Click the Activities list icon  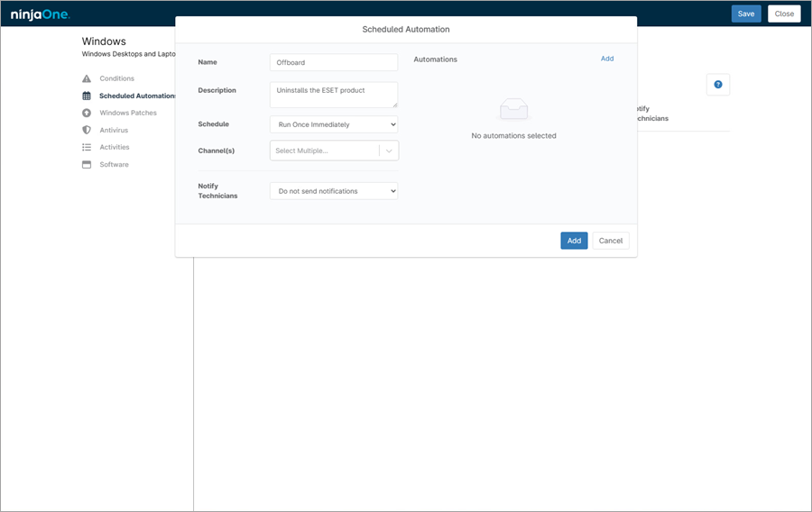click(x=87, y=147)
